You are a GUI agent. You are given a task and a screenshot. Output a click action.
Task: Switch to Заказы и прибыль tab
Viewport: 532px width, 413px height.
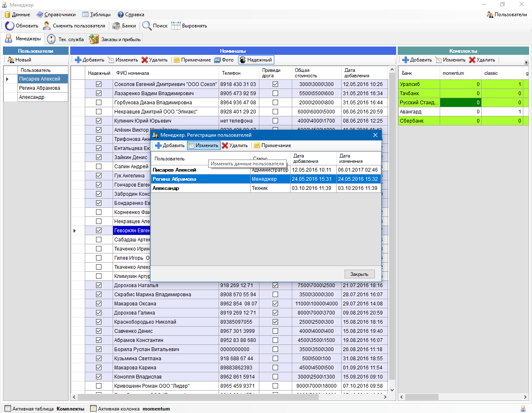coord(115,39)
